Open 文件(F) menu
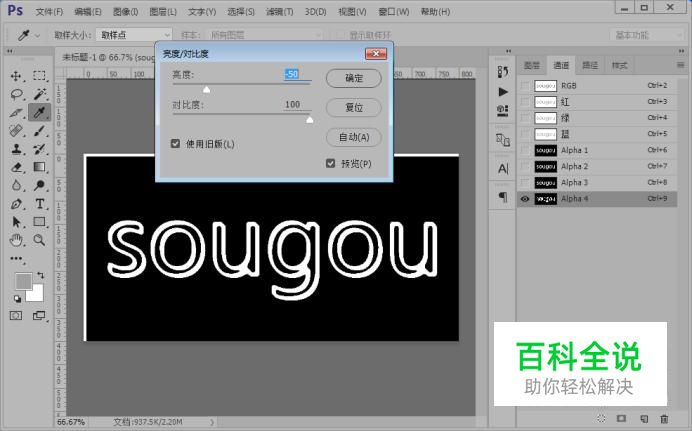The height and width of the screenshot is (431, 692). coord(49,12)
